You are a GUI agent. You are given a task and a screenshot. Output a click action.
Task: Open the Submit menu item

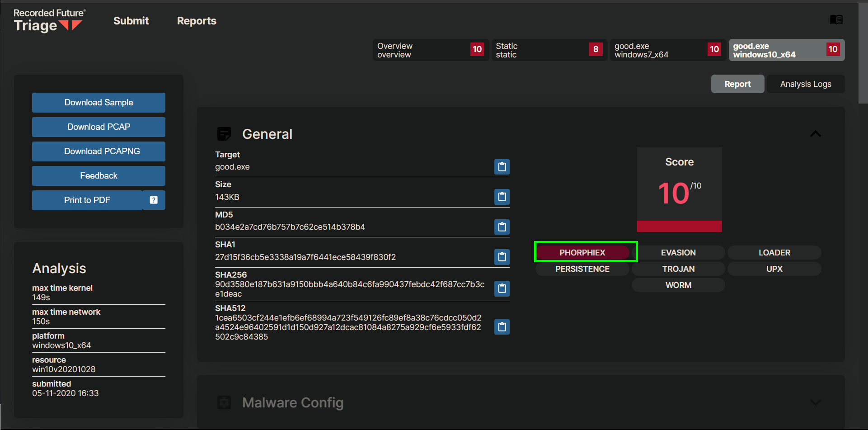pos(131,21)
